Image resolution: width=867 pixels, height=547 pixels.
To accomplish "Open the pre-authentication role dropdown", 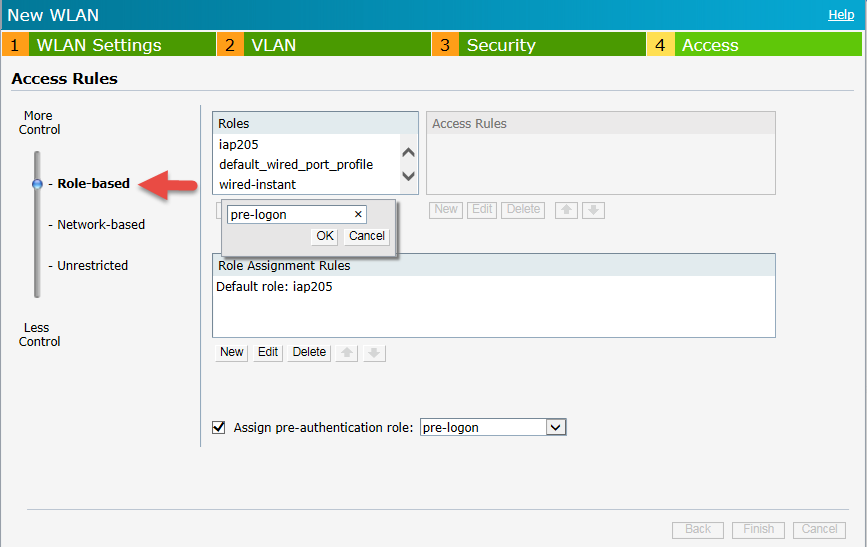I will pyautogui.click(x=556, y=428).
